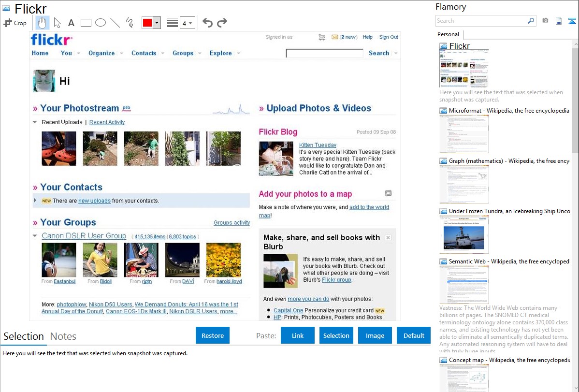
Task: Click the Restore button
Action: (213, 335)
